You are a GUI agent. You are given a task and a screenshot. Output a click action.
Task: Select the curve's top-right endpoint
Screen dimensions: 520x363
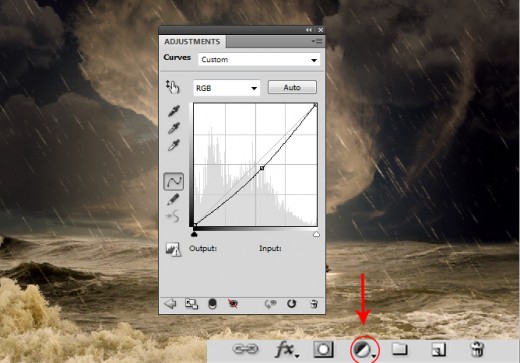coord(315,105)
